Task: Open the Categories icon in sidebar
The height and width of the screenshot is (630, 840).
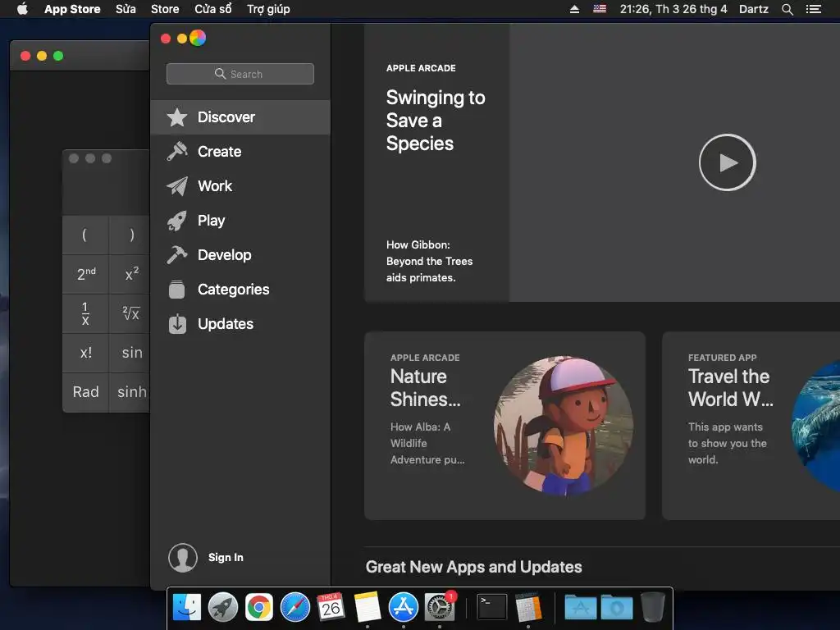Action: (x=177, y=290)
